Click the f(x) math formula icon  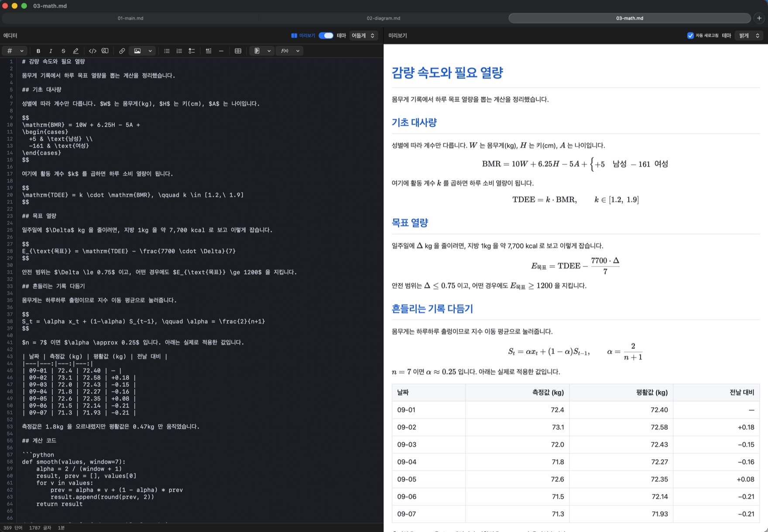point(285,51)
